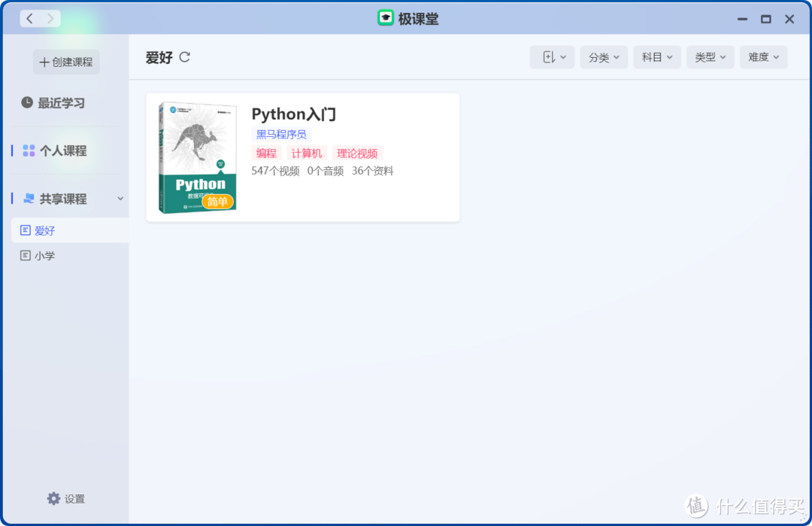
Task: Open the 科目 filter dropdown
Action: (x=657, y=57)
